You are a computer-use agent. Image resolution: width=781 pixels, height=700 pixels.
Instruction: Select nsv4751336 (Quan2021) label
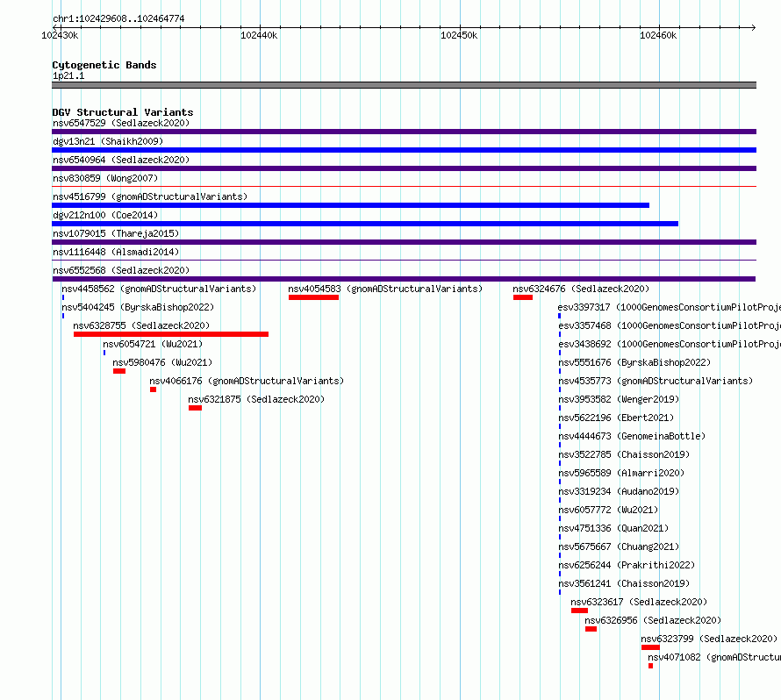(613, 528)
